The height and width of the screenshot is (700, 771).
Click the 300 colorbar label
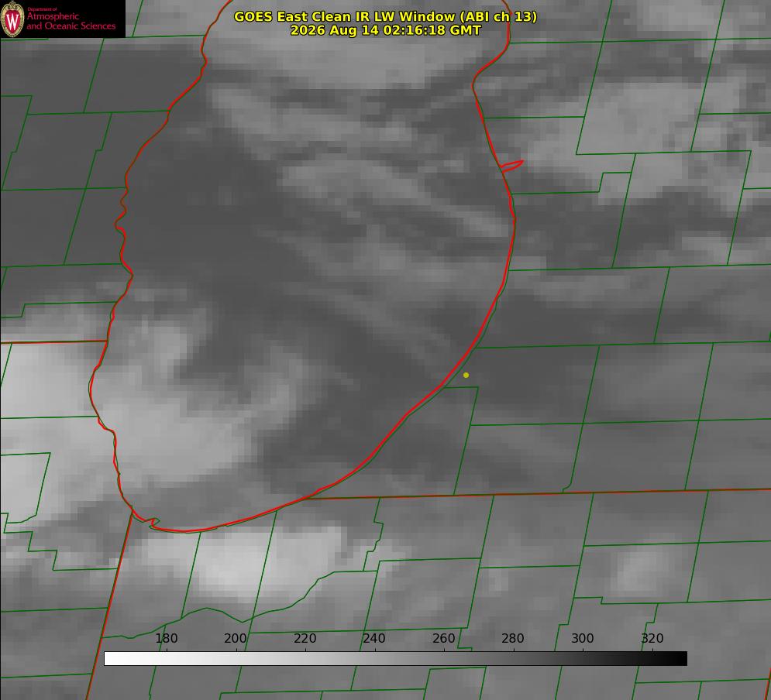point(582,638)
